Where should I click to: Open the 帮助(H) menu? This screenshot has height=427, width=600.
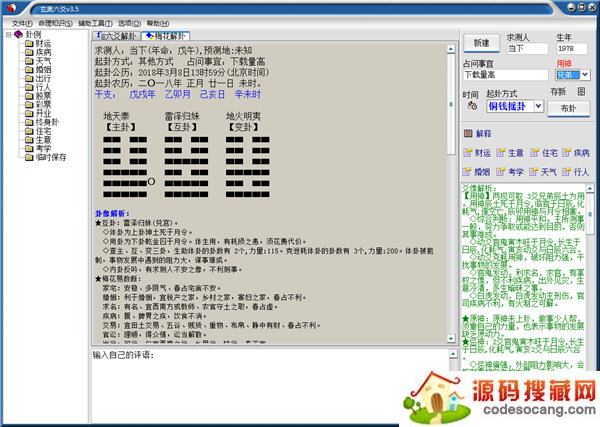[158, 23]
